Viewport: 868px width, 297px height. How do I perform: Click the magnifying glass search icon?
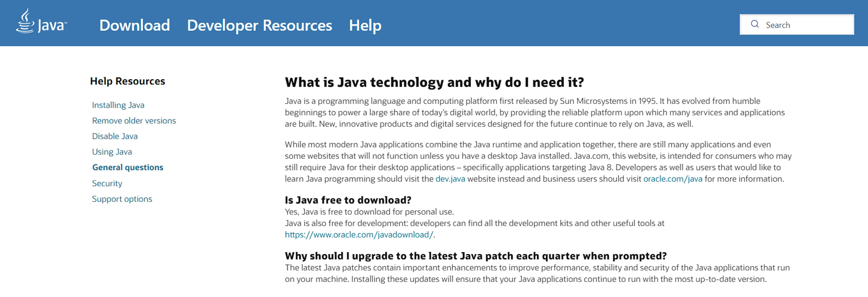(x=755, y=24)
